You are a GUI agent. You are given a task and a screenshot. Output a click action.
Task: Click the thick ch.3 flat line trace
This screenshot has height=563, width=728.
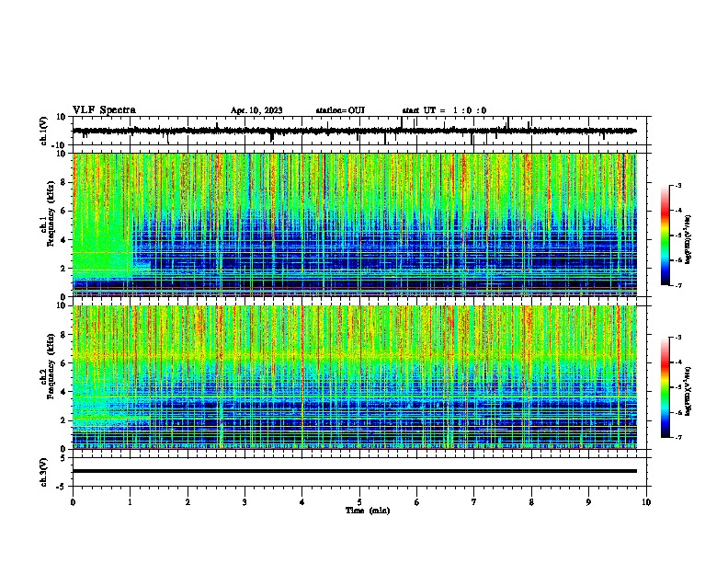click(x=355, y=471)
